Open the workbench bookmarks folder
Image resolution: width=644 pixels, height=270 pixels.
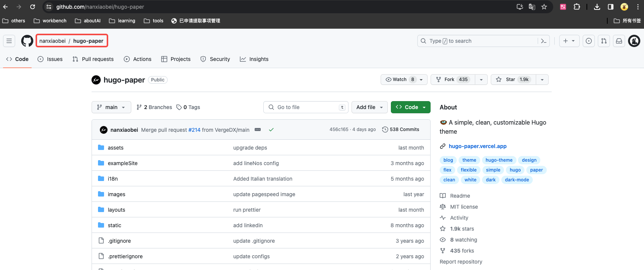50,21
